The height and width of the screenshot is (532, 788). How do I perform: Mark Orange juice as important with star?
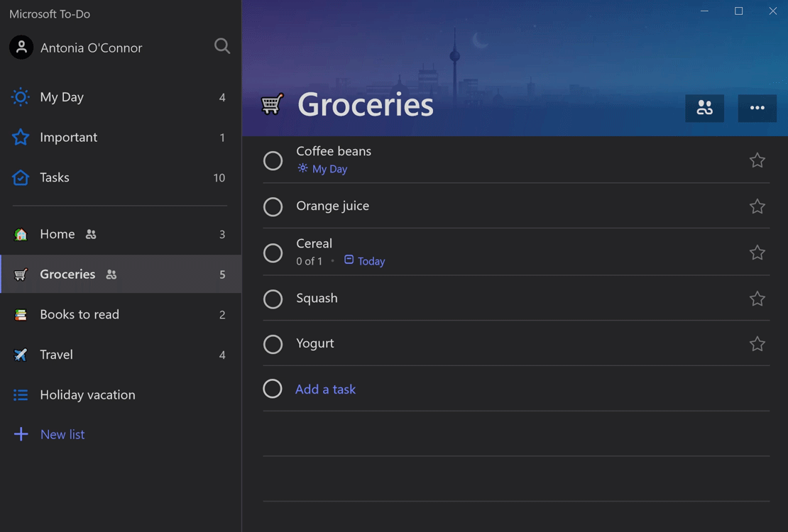pos(757,206)
